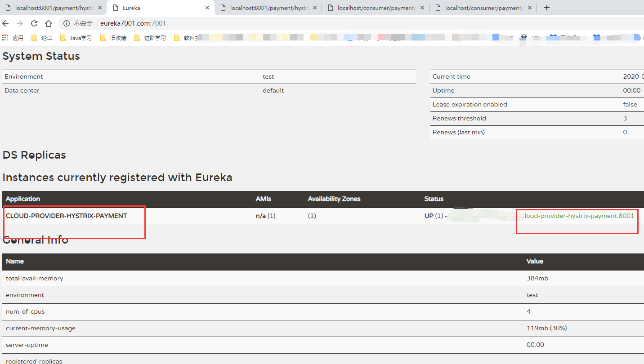Click the Status column header
Viewport: 644px width, 364px height.
click(434, 199)
